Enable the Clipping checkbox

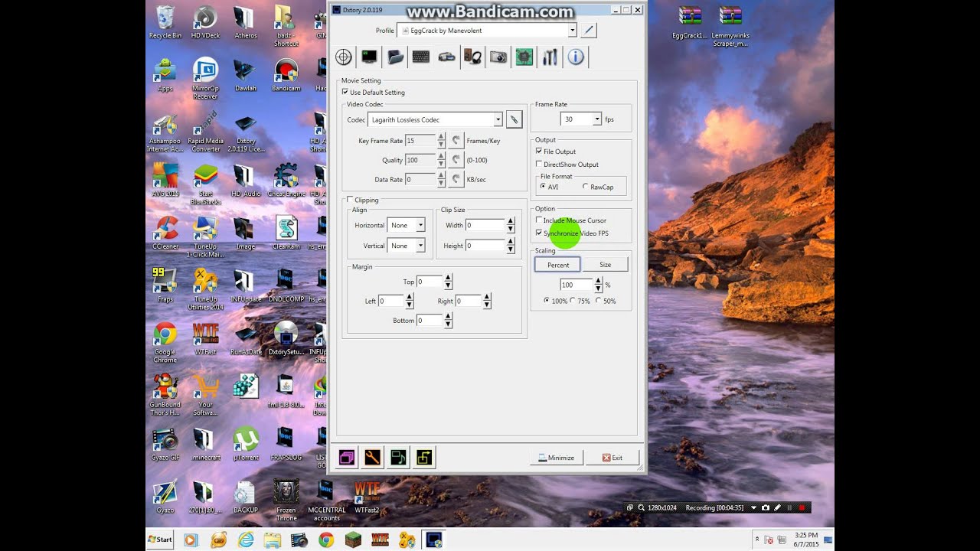point(350,200)
